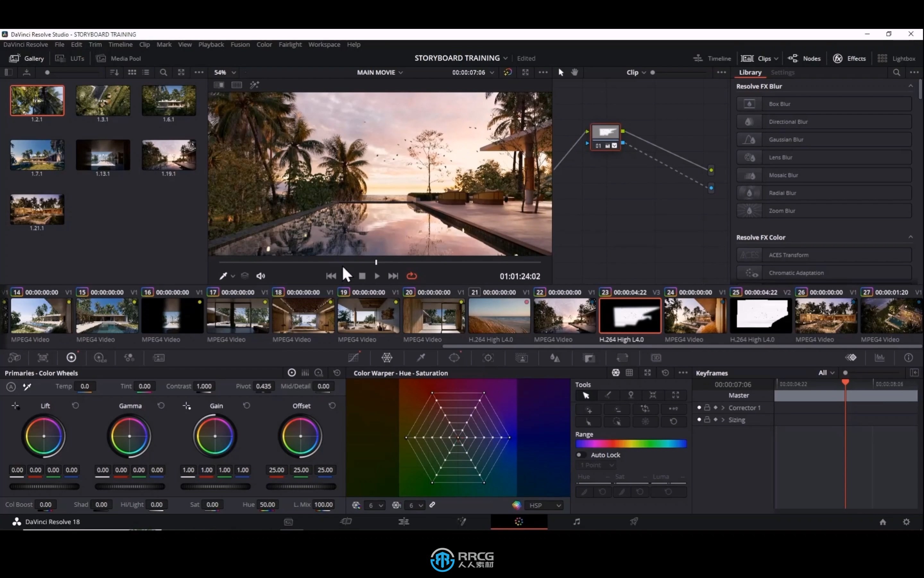The image size is (924, 578).
Task: Toggle the bypass color grades icon
Action: 508,72
